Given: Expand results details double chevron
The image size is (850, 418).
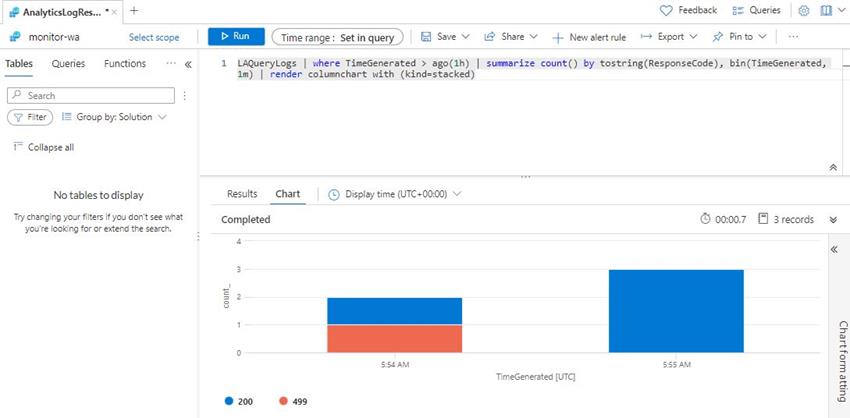Looking at the screenshot, I should pyautogui.click(x=833, y=220).
